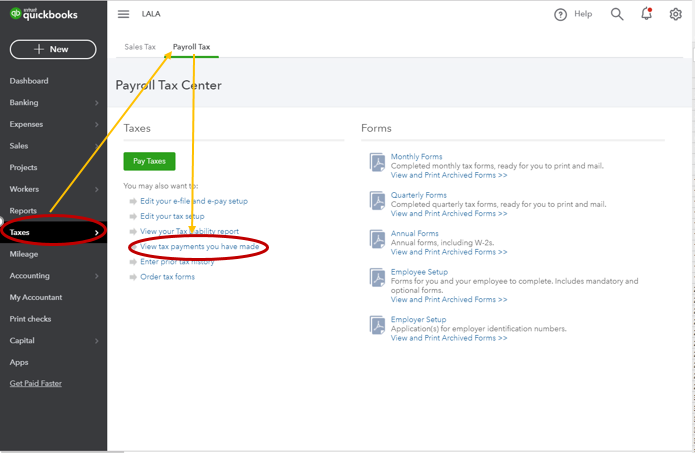Switch to the Sales Tax tab
Image resolution: width=696 pixels, height=454 pixels.
point(140,47)
